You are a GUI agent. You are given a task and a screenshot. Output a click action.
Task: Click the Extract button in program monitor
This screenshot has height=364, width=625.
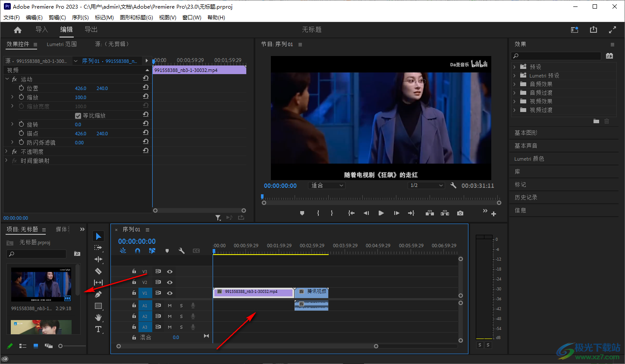(445, 213)
